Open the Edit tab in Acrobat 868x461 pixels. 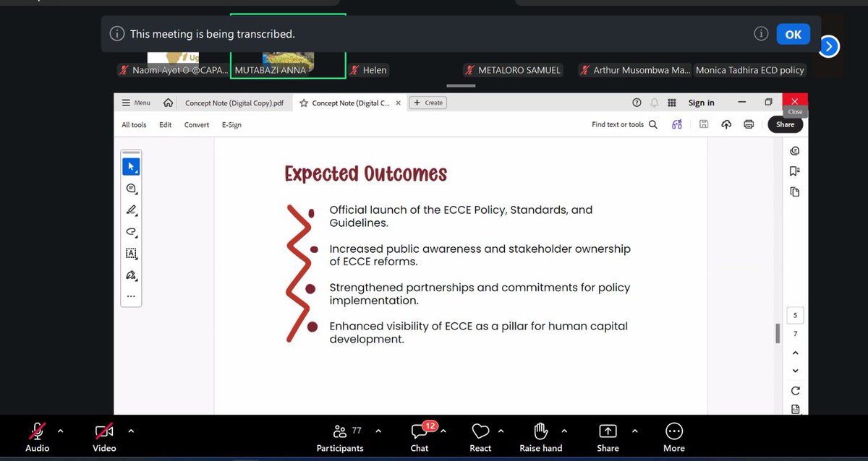click(x=166, y=125)
